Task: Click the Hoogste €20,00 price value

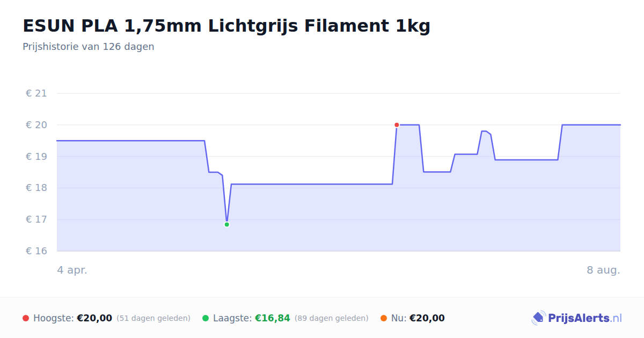Action: point(94,318)
